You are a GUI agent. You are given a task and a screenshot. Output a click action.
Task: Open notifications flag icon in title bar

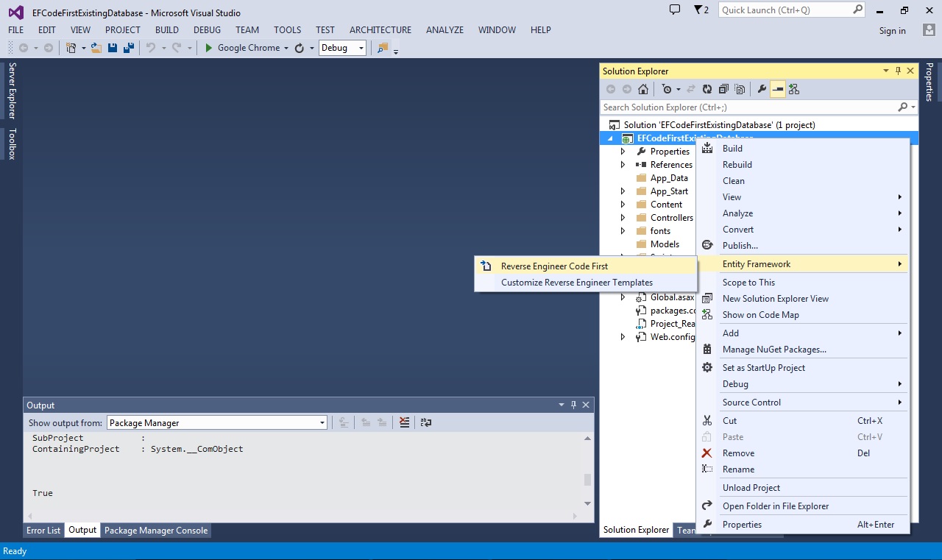[x=698, y=10]
